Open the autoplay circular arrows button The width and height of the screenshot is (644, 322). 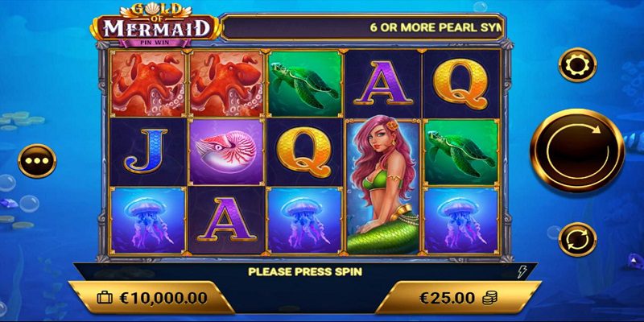[577, 239]
